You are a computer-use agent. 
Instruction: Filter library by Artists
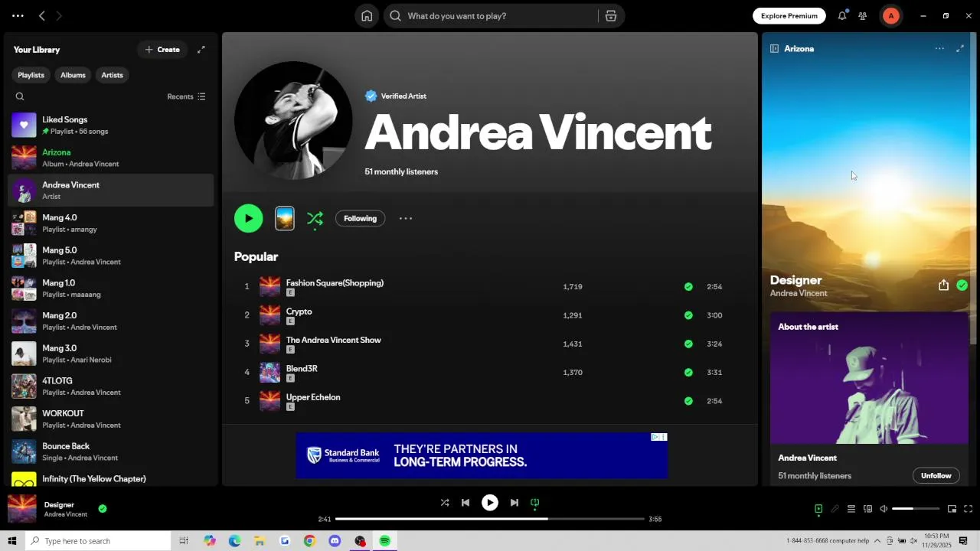112,75
